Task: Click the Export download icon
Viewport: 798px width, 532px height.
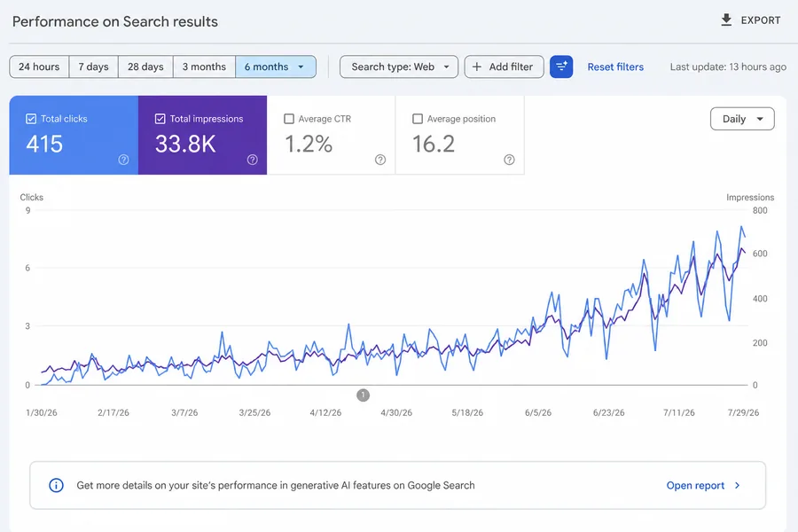Action: pyautogui.click(x=726, y=20)
